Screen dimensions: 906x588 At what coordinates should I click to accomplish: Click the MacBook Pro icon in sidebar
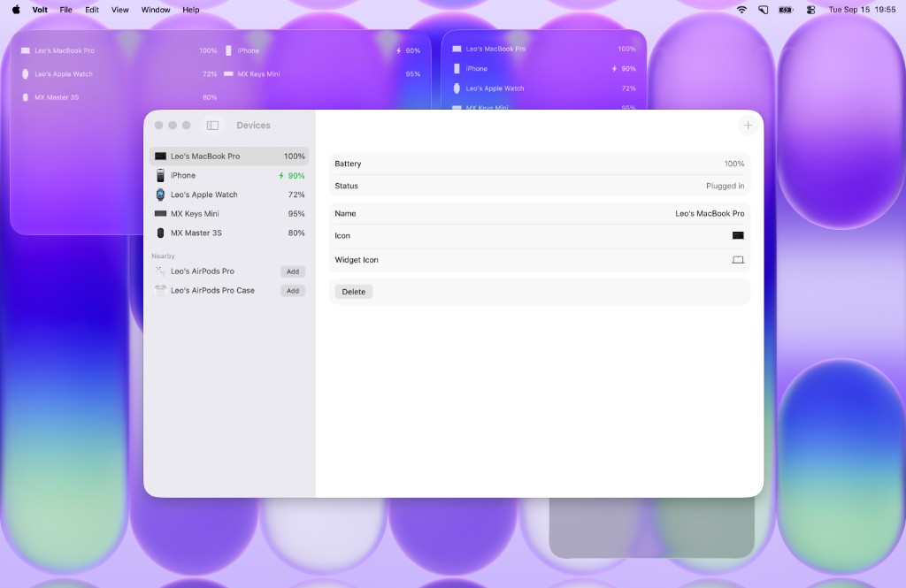[x=161, y=156]
